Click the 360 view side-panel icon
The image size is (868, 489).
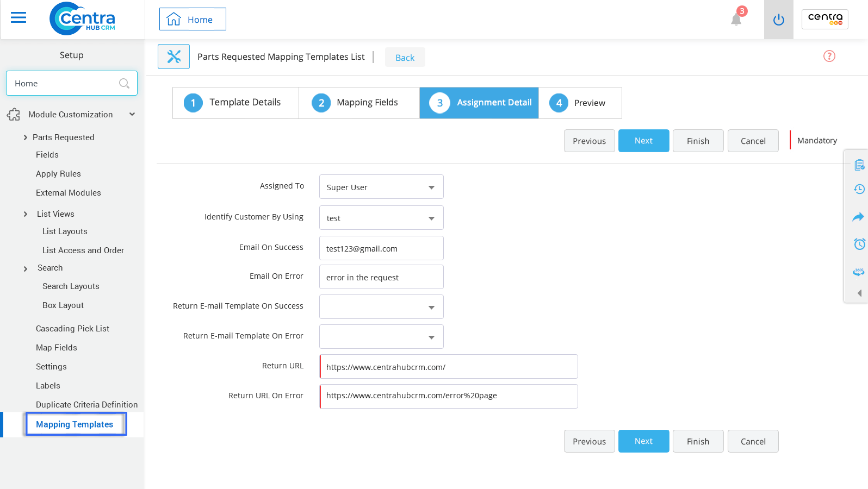pos(859,271)
